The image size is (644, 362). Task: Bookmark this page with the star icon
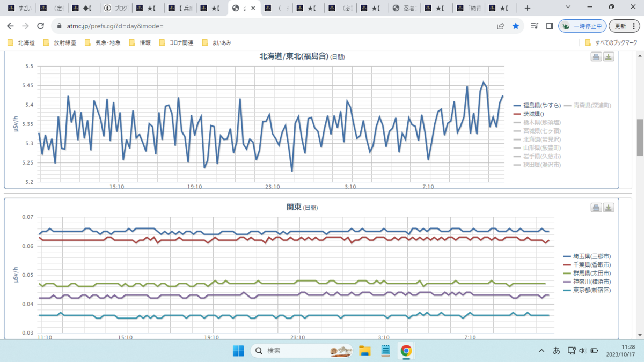pos(516,26)
